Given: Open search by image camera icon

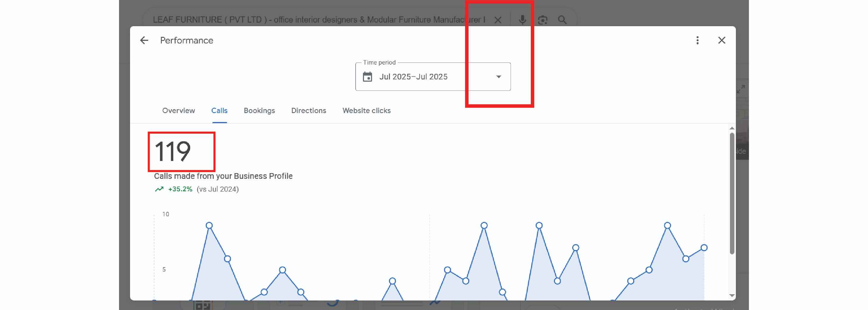Looking at the screenshot, I should coord(542,20).
